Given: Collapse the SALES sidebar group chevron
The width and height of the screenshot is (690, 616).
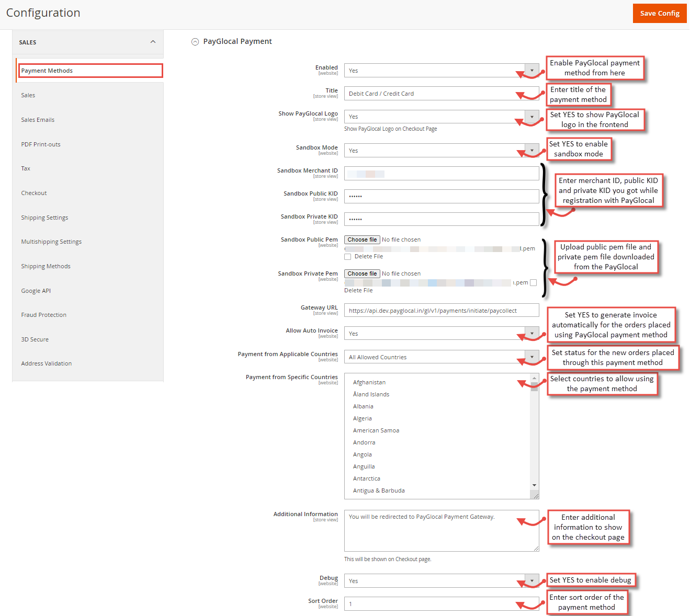Looking at the screenshot, I should click(153, 42).
